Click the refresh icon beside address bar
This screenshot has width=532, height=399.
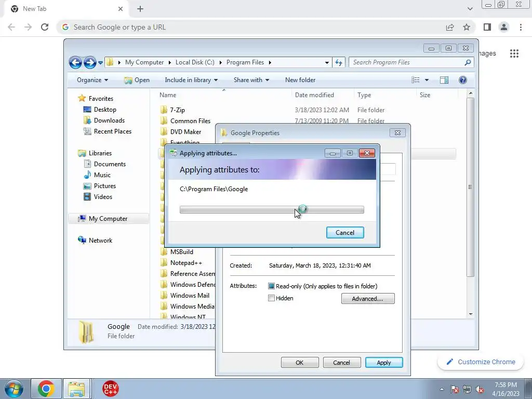(x=339, y=62)
